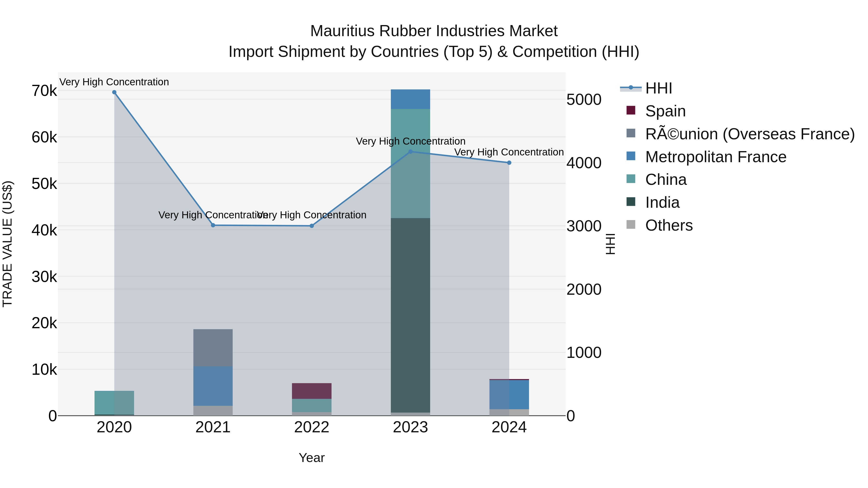Click the 'Very High Concentration' label above 2023
The image size is (868, 488).
pos(410,141)
